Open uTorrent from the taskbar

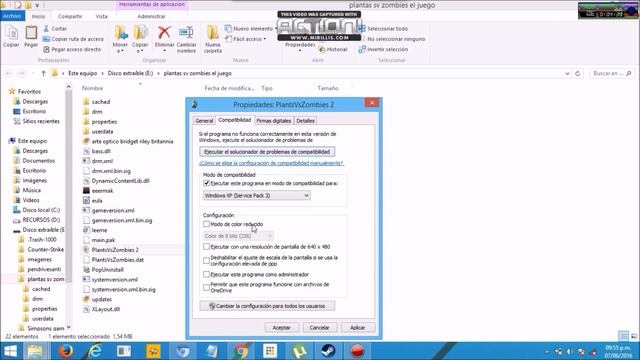[x=299, y=351]
